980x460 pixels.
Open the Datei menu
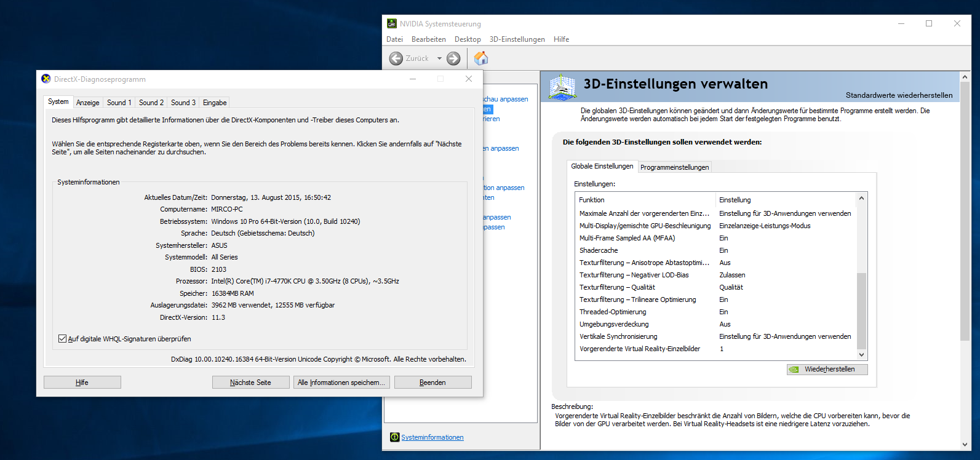pyautogui.click(x=394, y=39)
